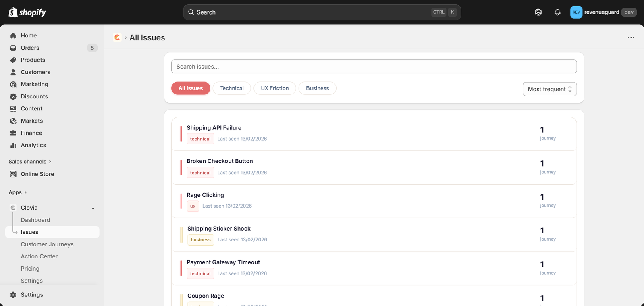Click the Marketing target icon
This screenshot has width=644, height=306.
coord(13,84)
